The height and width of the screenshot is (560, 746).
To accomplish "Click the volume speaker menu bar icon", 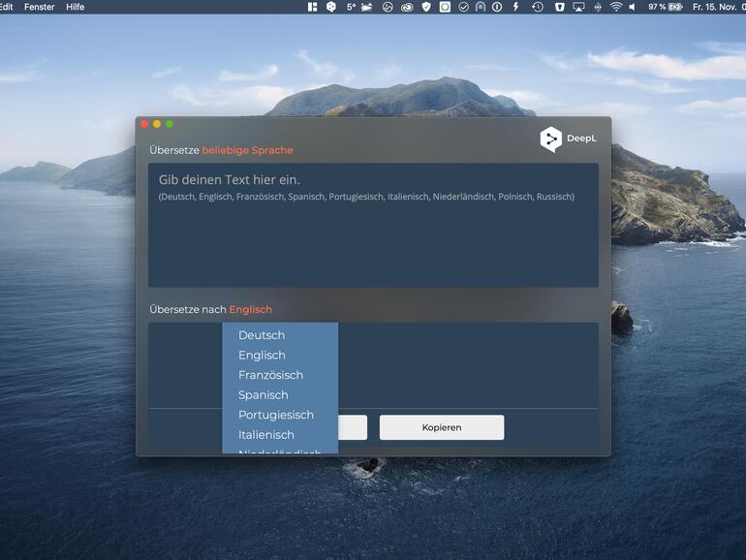I will [633, 7].
